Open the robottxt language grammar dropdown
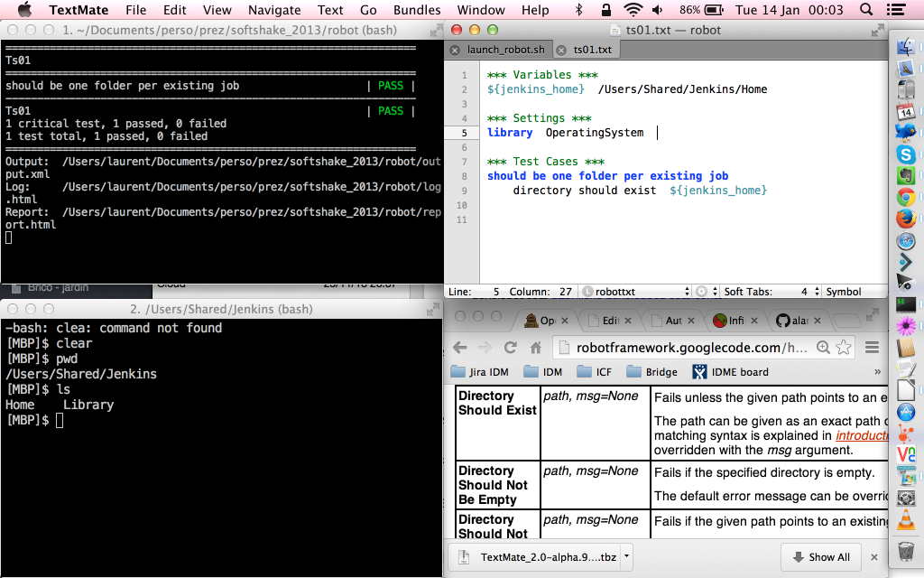The height and width of the screenshot is (578, 924). pos(636,292)
